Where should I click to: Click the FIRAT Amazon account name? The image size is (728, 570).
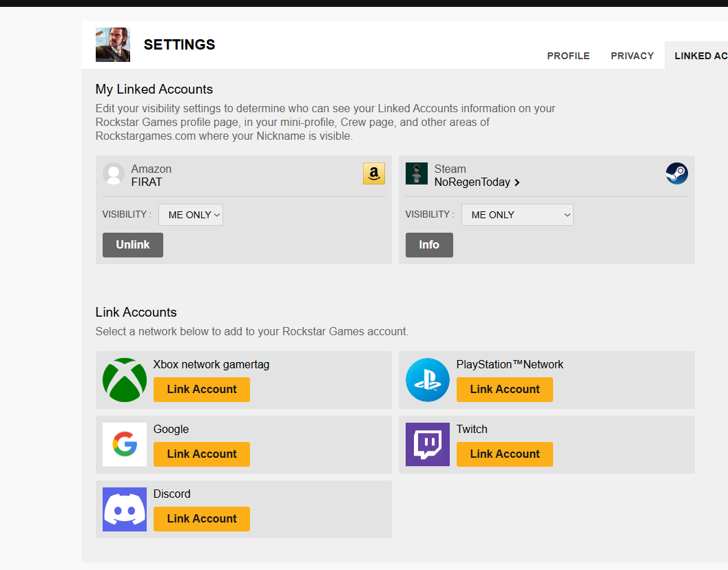click(x=147, y=182)
